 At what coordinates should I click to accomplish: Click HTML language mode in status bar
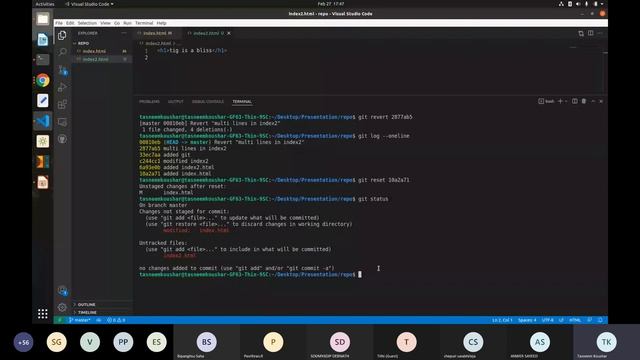click(575, 320)
